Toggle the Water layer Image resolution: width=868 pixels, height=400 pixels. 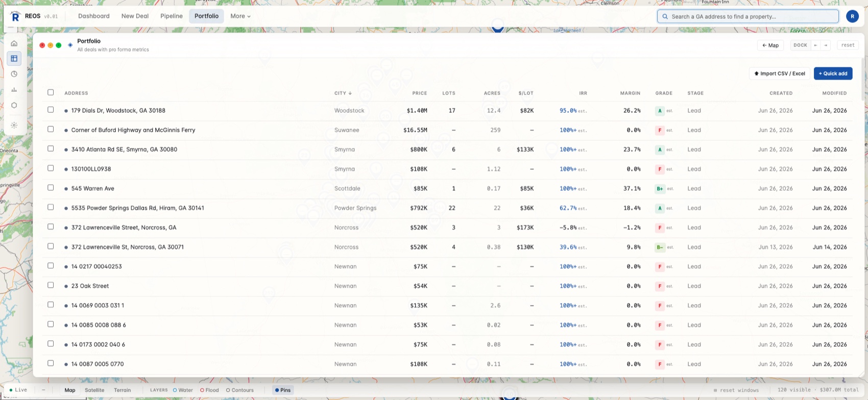(x=183, y=390)
